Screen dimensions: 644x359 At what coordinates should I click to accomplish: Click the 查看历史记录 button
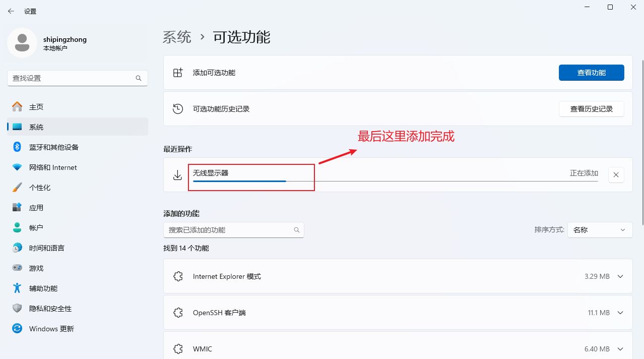[591, 109]
